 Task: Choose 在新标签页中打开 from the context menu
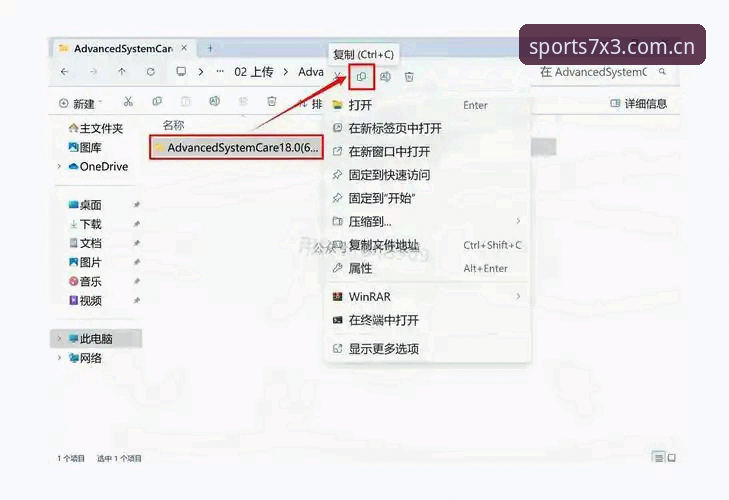click(428, 128)
